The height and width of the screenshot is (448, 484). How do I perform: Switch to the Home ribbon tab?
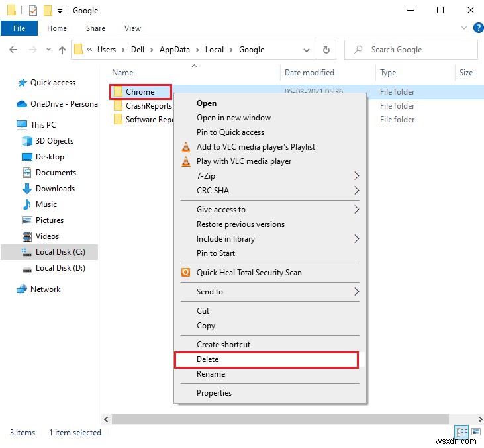coord(57,28)
